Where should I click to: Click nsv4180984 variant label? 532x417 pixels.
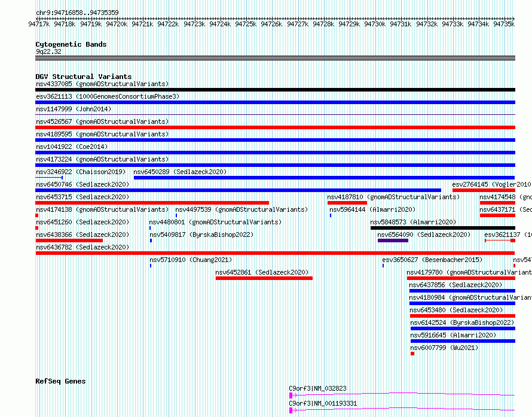click(470, 297)
